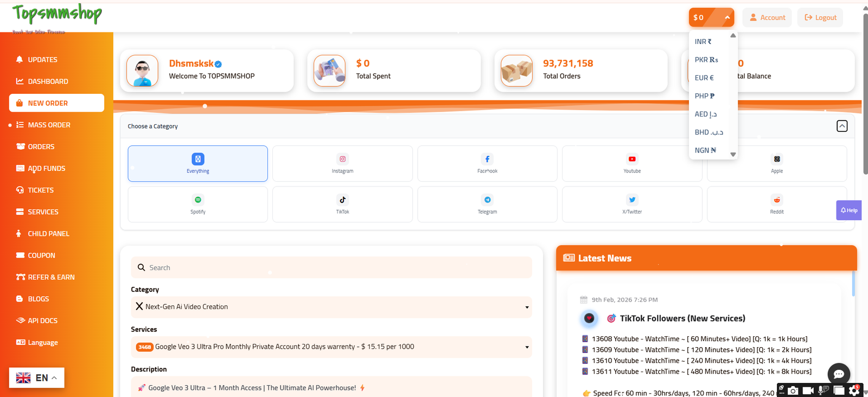868x397 pixels.
Task: Select the X/Twitter category icon
Action: (632, 200)
